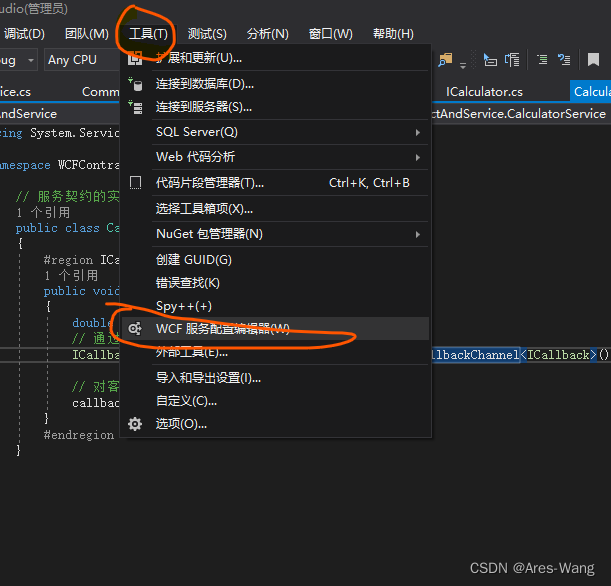611x586 pixels.
Task: Choose 连接到数据库(D)...
Action: (275, 84)
